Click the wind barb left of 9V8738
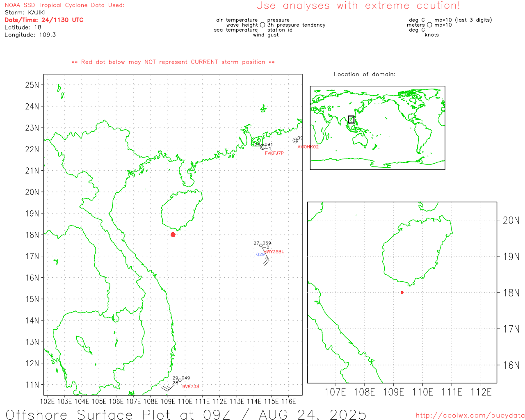Screen dimensions: 525x420 pyautogui.click(x=168, y=386)
